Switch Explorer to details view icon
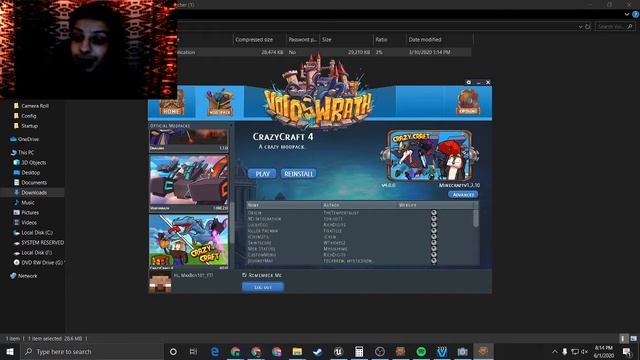 coord(623,338)
